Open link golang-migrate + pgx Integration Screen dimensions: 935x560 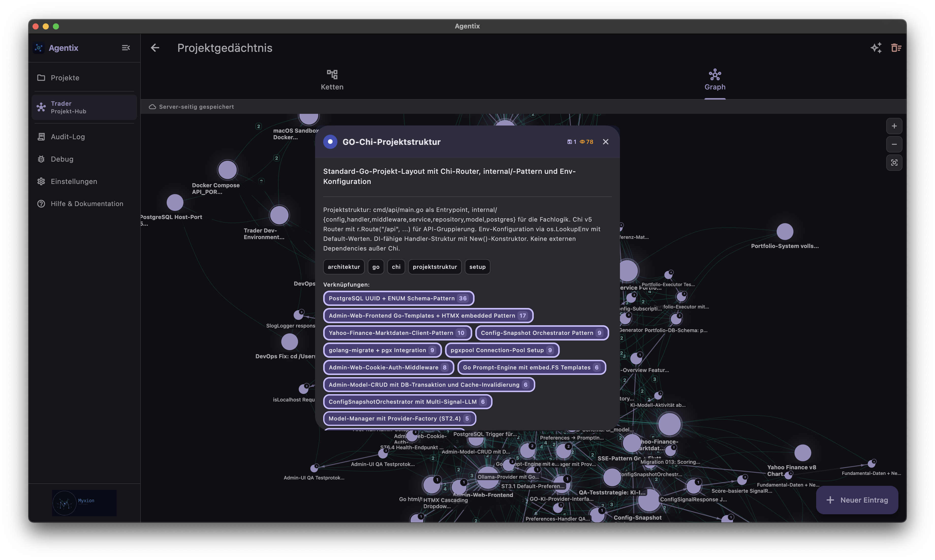tap(382, 350)
